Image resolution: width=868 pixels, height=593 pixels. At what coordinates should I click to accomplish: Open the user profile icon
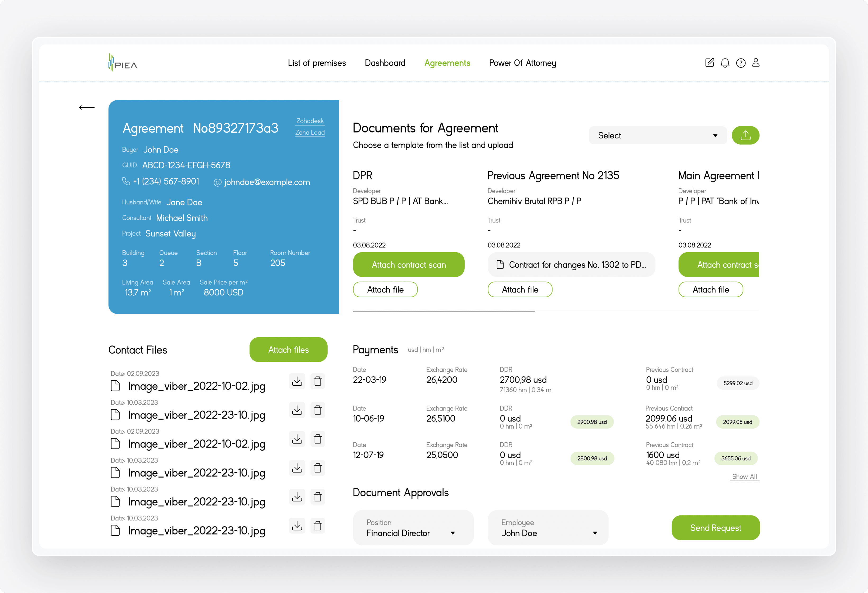[756, 62]
